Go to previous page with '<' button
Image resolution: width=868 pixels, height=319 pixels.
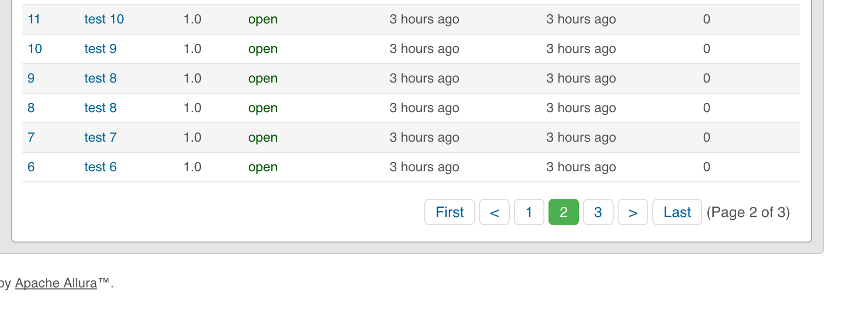click(494, 212)
